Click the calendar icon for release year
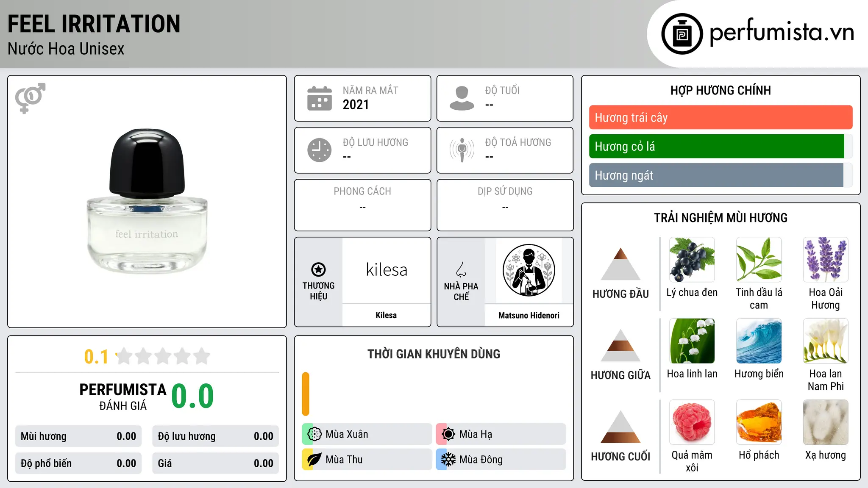Image resolution: width=868 pixels, height=488 pixels. [x=320, y=98]
